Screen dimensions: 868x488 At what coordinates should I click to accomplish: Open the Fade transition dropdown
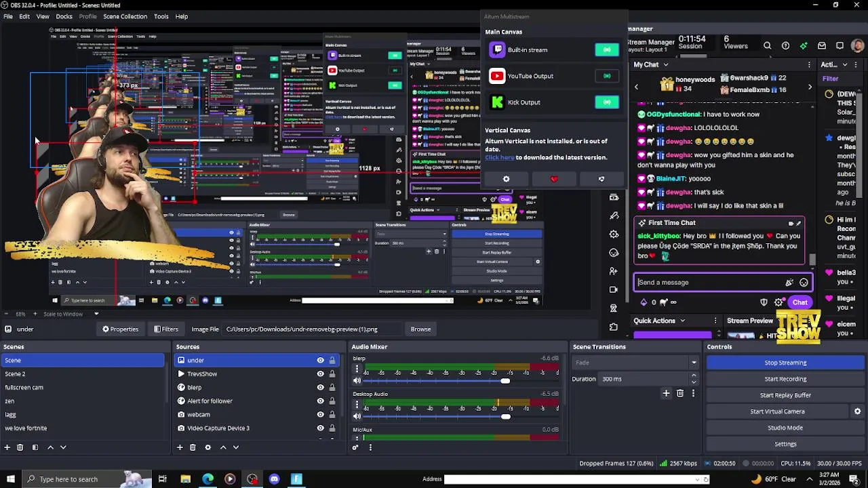tap(635, 363)
